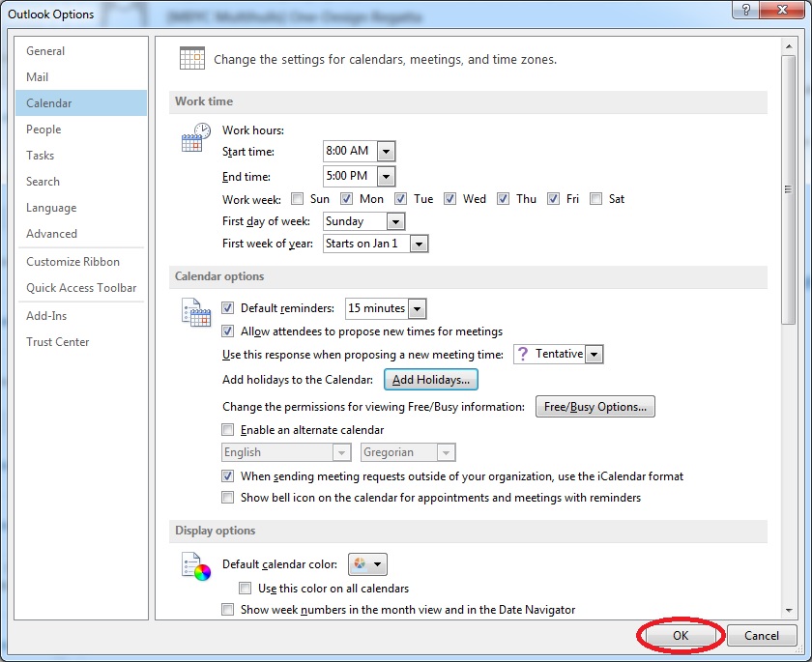Uncheck Mon in the work week
Viewport: 812px width, 662px height.
click(346, 199)
